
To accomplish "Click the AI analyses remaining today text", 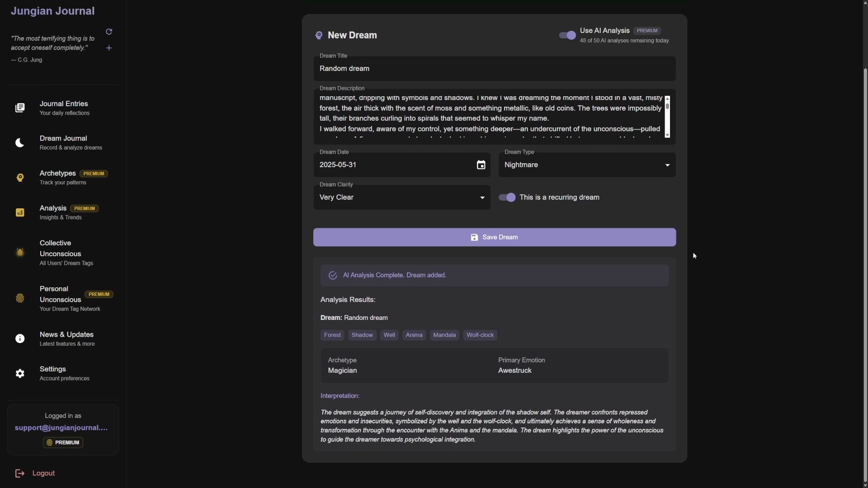I will [x=624, y=41].
